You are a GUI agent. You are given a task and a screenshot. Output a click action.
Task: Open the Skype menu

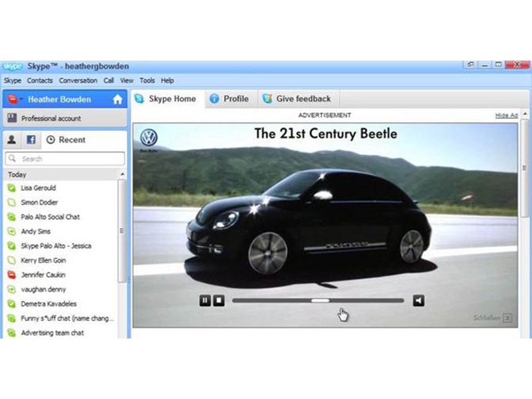tap(13, 80)
